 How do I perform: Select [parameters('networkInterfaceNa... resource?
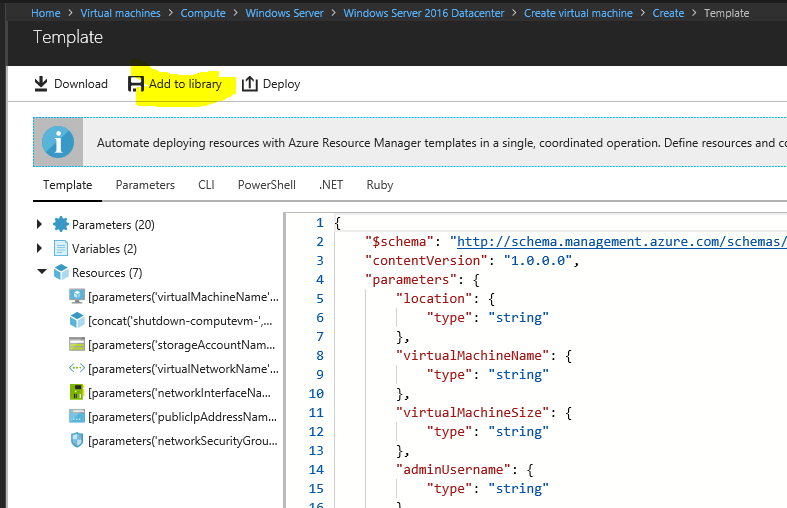click(179, 393)
